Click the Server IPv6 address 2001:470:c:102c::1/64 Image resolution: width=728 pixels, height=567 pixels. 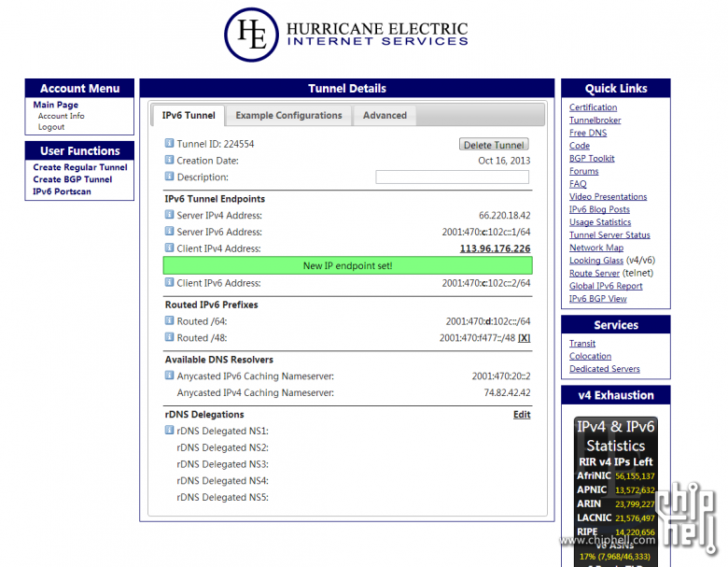[486, 232]
